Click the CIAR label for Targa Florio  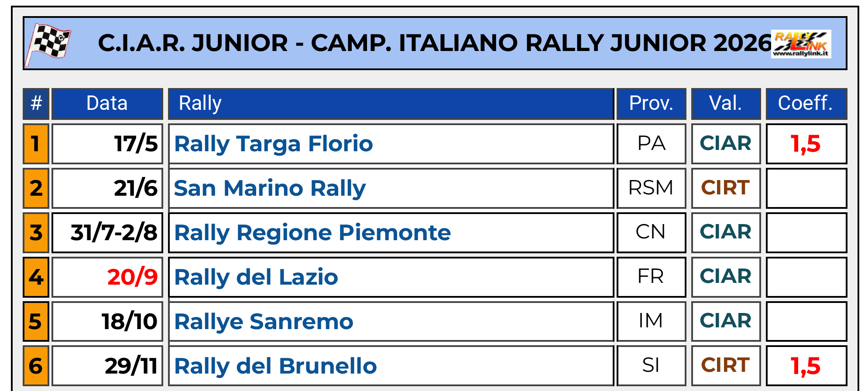pyautogui.click(x=725, y=144)
